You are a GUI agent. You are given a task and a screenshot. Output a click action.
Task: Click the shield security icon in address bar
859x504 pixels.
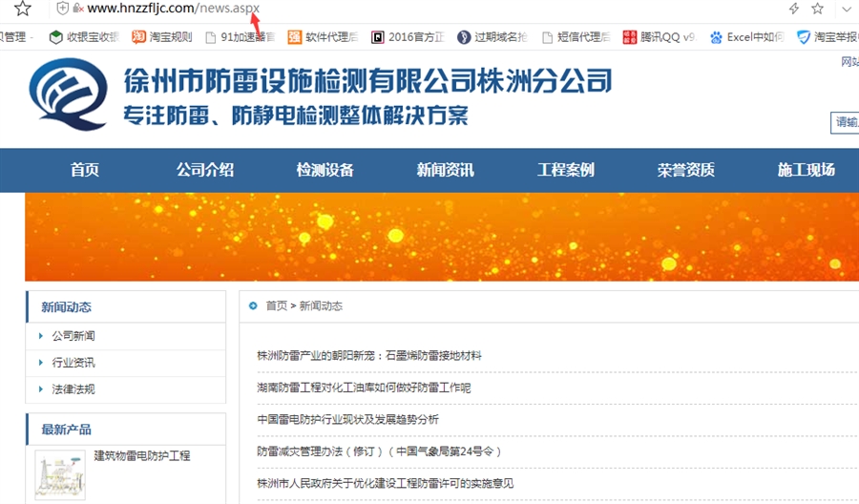click(63, 9)
